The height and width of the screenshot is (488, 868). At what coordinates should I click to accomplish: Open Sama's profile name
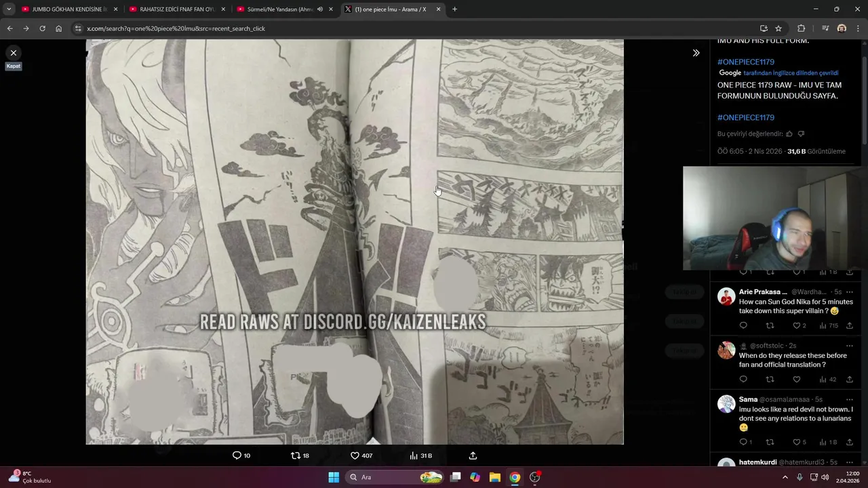click(748, 399)
